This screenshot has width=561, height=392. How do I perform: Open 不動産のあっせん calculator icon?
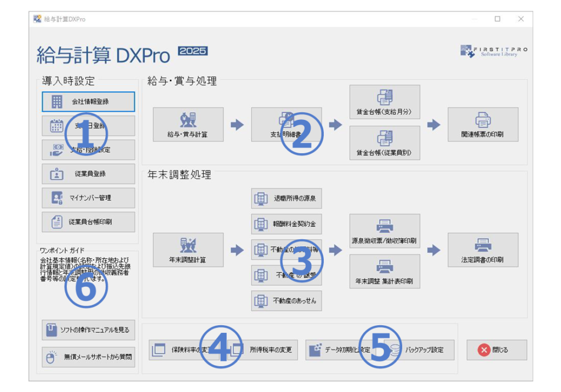click(260, 301)
